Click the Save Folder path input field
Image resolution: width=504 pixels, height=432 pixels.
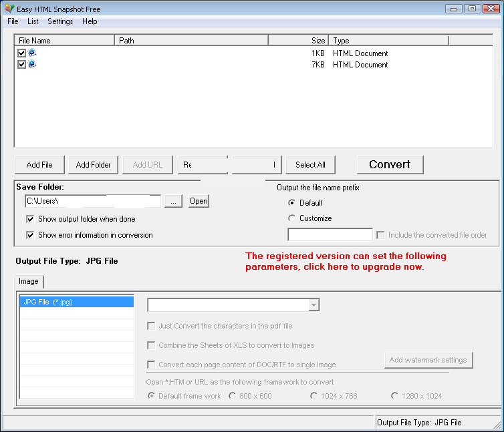pyautogui.click(x=93, y=201)
